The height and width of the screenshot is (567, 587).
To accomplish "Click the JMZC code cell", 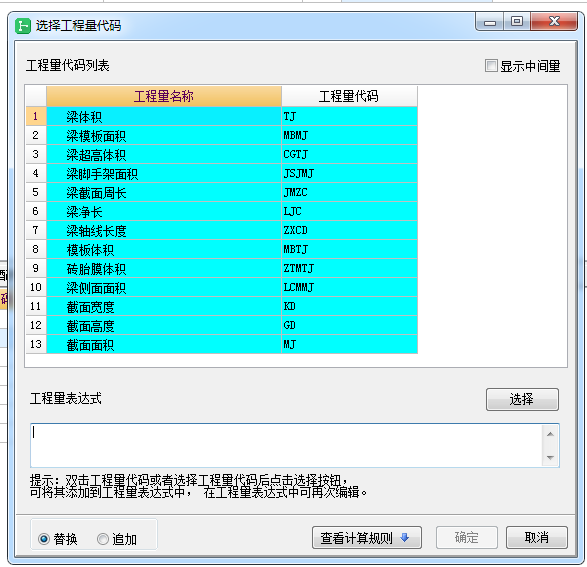I will click(x=349, y=192).
